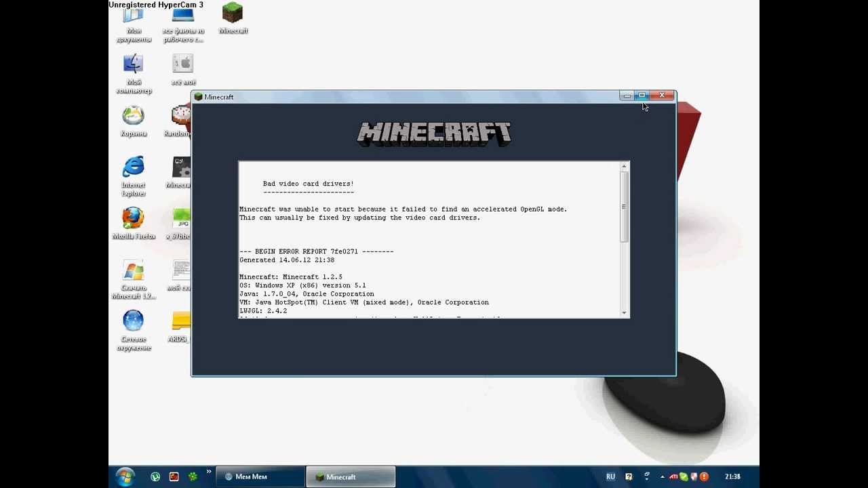Screen dimensions: 868x488
Task: Click the orange alert tray icon
Action: (x=704, y=477)
